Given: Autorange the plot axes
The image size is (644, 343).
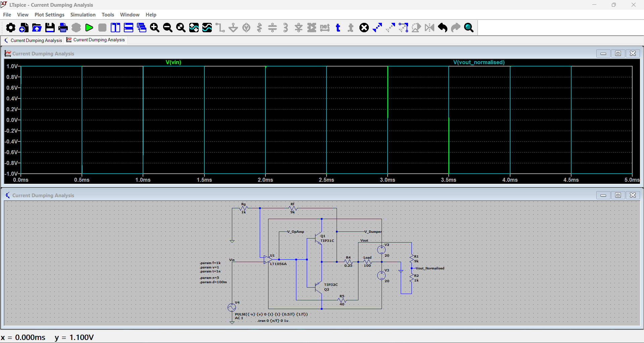Looking at the screenshot, I should click(194, 28).
